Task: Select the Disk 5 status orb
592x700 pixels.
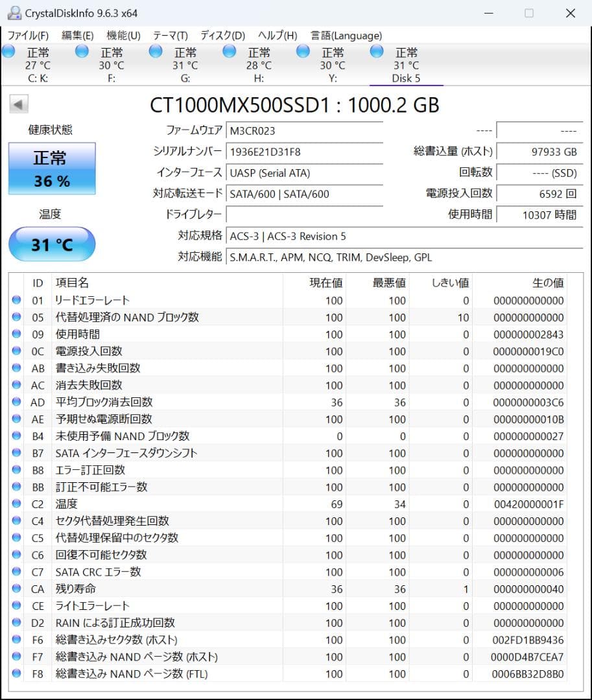Action: (x=376, y=51)
